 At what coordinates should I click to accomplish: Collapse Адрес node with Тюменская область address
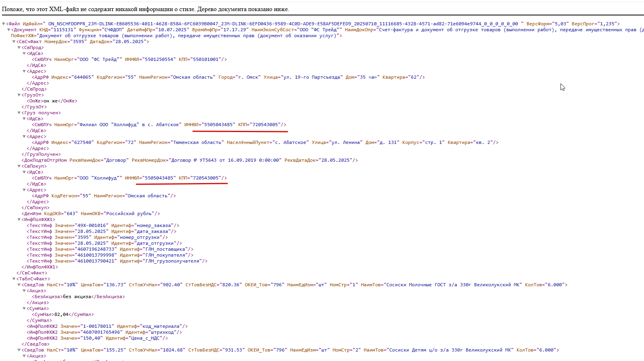point(24,136)
